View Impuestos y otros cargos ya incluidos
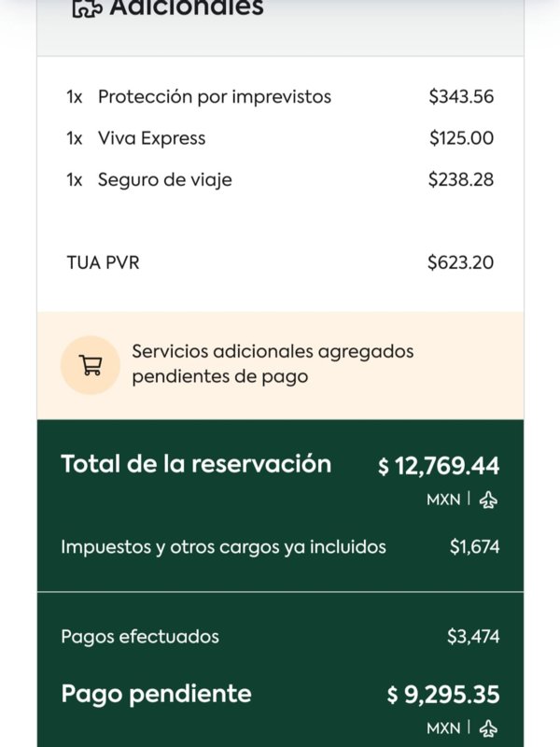Screen dimensions: 560x747 pos(223,547)
